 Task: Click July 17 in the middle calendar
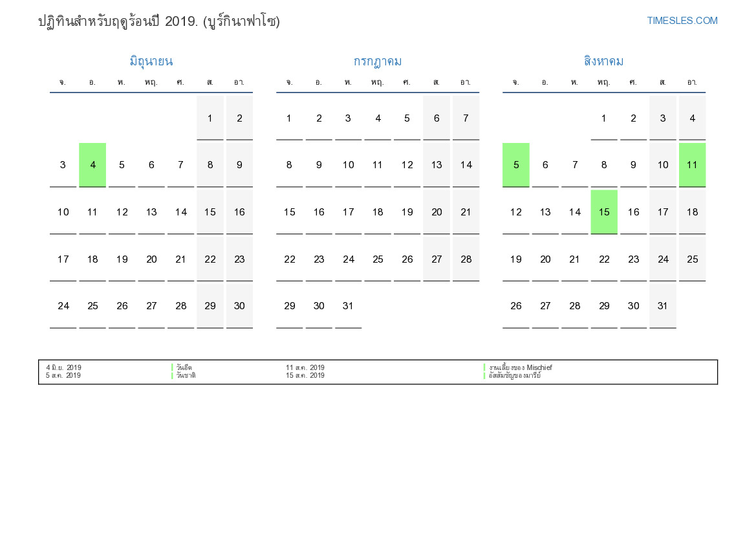pyautogui.click(x=348, y=212)
